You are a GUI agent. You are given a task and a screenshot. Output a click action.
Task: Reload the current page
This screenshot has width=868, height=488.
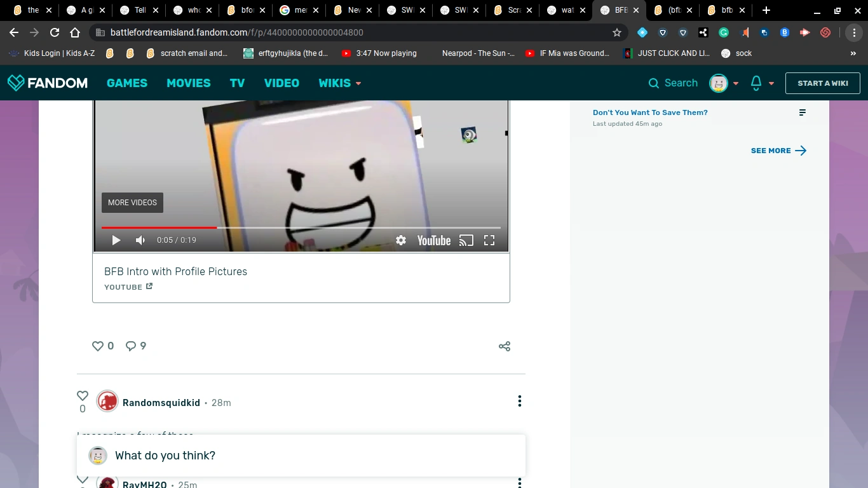coord(55,32)
